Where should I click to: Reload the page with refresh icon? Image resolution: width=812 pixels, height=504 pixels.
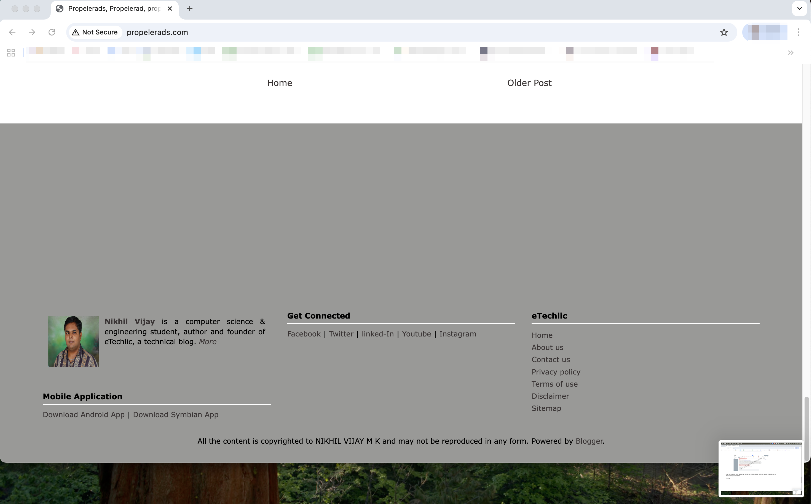tap(52, 32)
